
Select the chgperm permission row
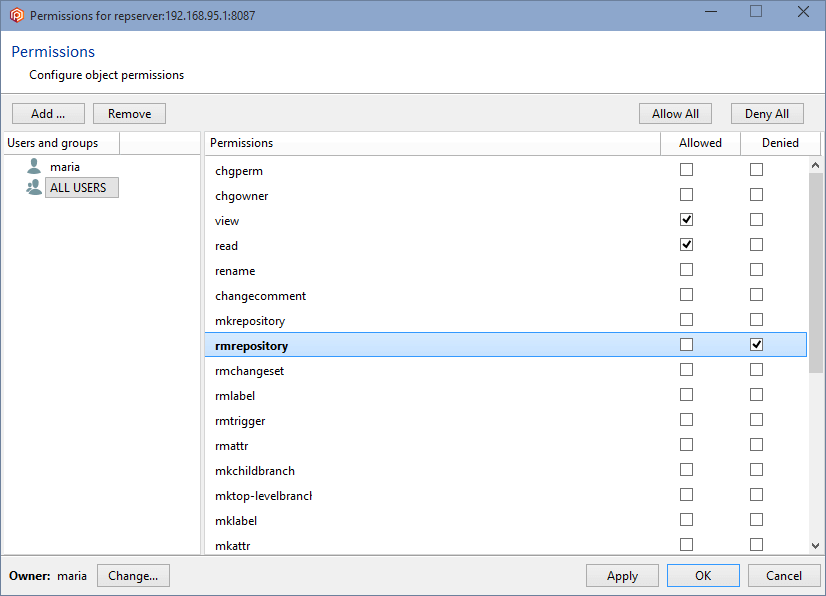pos(506,170)
